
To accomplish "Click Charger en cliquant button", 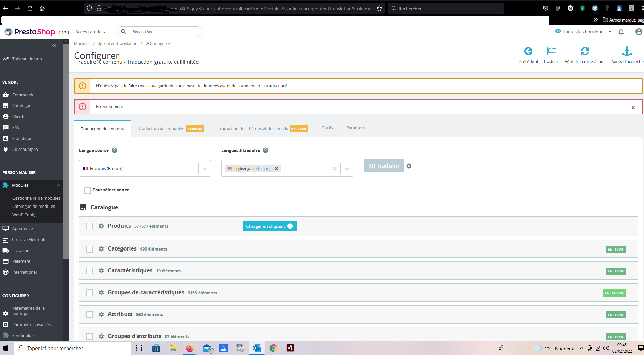I will [270, 226].
